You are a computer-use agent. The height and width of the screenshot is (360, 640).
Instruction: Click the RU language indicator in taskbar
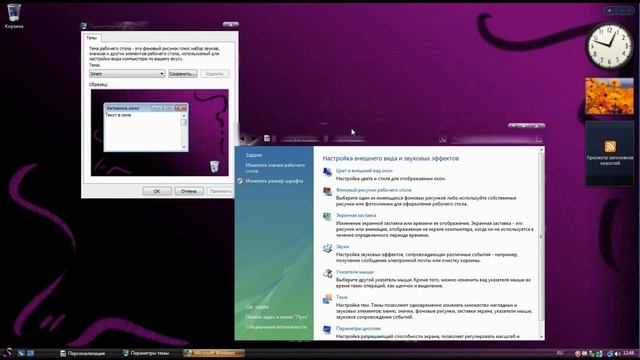pos(560,353)
